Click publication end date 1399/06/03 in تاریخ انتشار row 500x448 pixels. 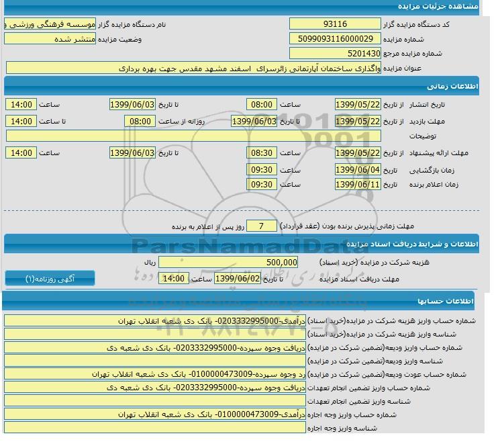click(132, 104)
